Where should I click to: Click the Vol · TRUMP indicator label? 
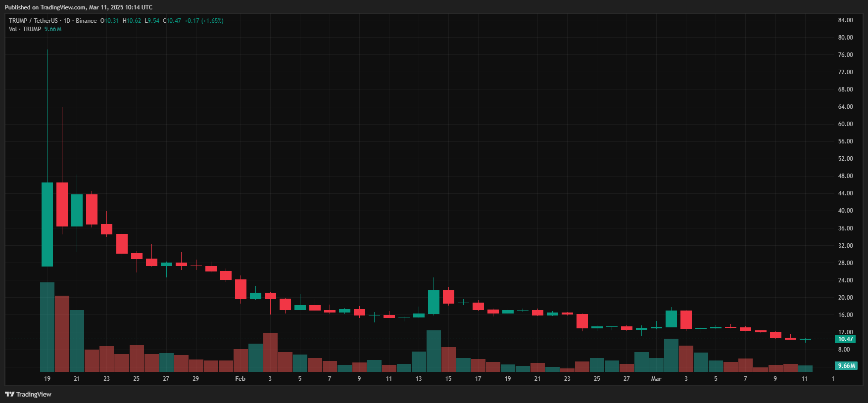click(25, 29)
